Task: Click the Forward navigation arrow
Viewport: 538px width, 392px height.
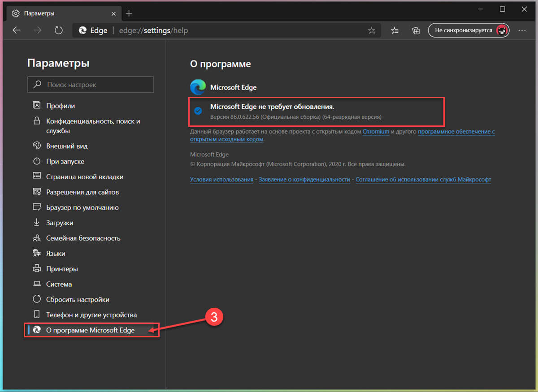Action: click(38, 30)
